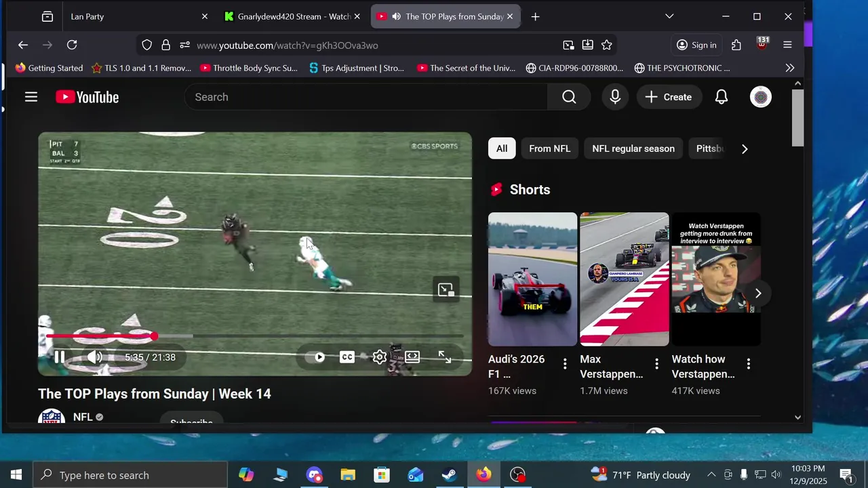Click the YouTube search magnifier button
The image size is (868, 488).
(x=569, y=97)
